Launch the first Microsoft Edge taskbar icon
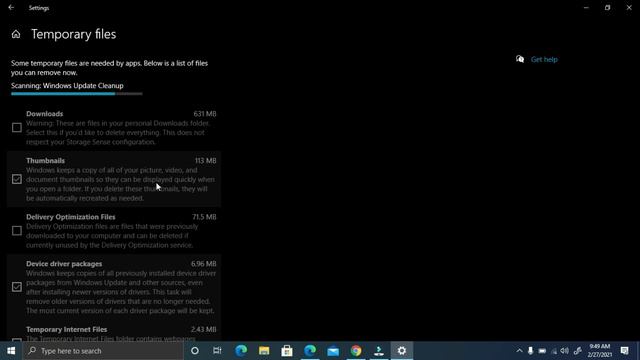This screenshot has height=360, width=640. pyautogui.click(x=241, y=351)
